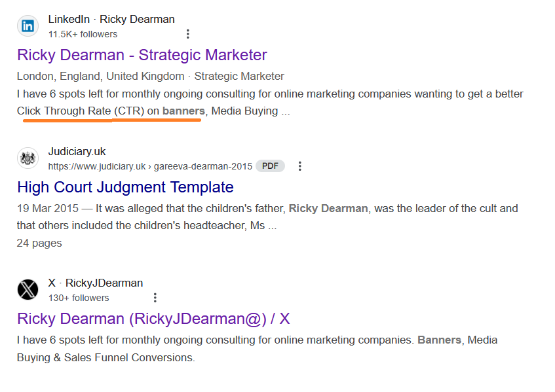
Task: Click the Judiciary.uk royal crest favicon
Action: (28, 158)
